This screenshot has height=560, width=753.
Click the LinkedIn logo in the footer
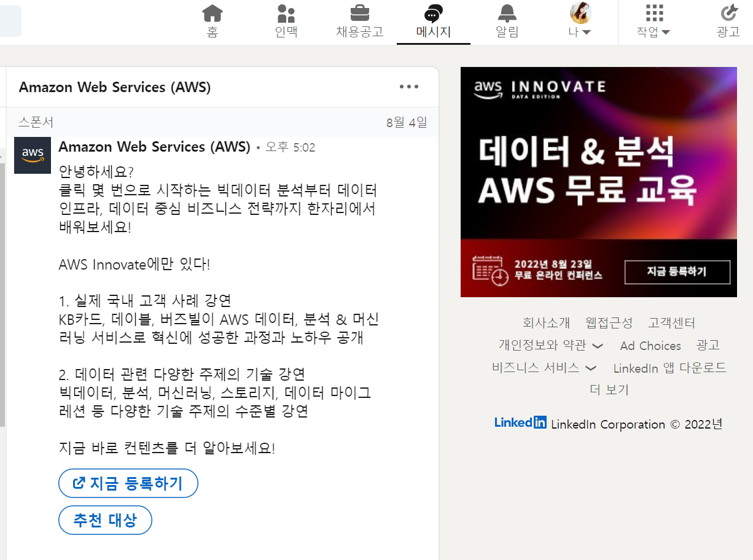[x=520, y=422]
